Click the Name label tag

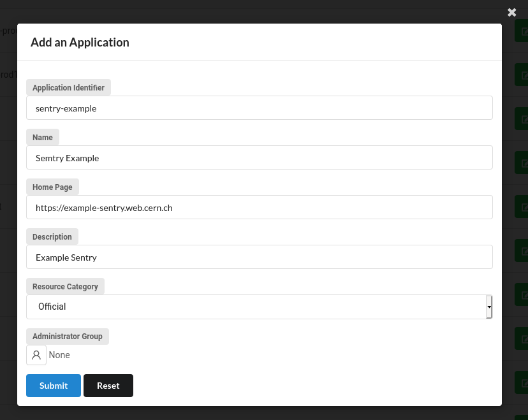(x=43, y=137)
